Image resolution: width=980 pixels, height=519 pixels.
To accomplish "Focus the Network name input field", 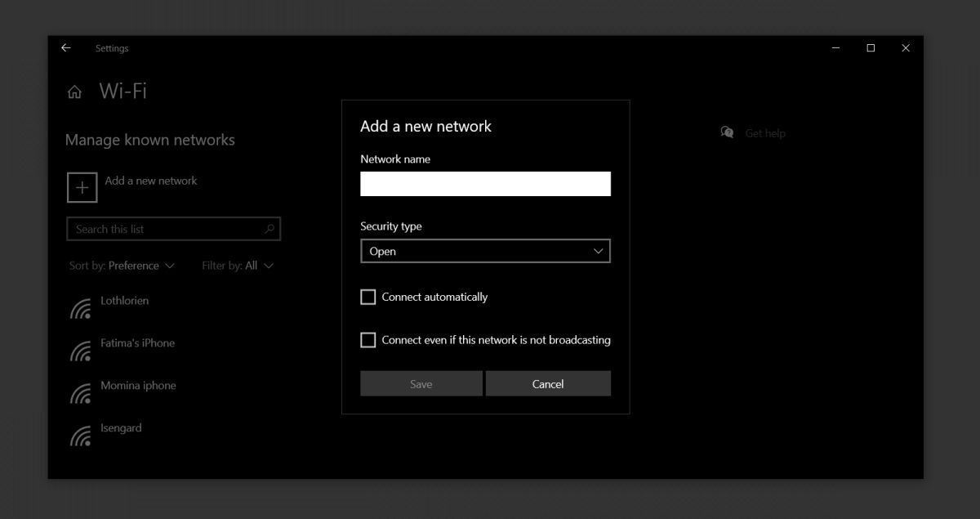I will pos(485,184).
